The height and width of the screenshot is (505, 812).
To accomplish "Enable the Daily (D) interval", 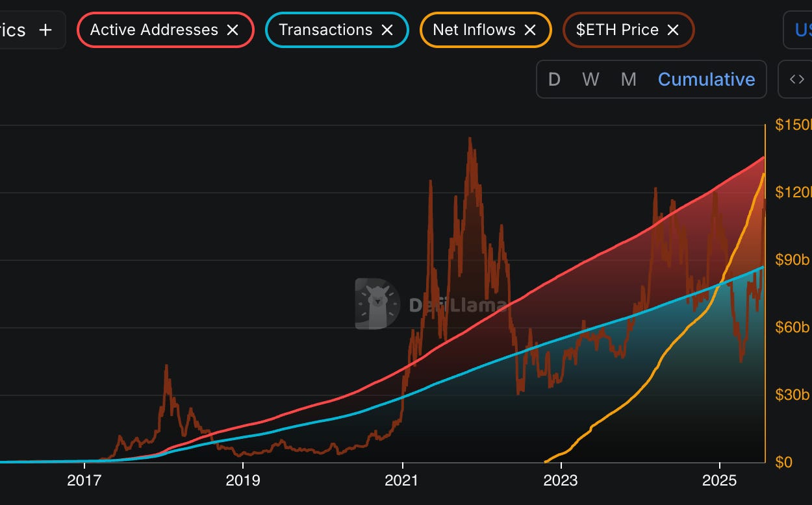I will 554,79.
